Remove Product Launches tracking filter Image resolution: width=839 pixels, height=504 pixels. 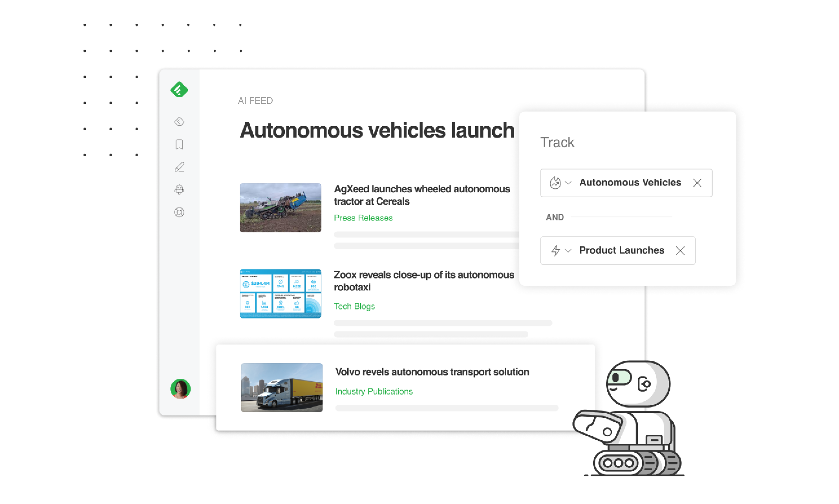681,251
